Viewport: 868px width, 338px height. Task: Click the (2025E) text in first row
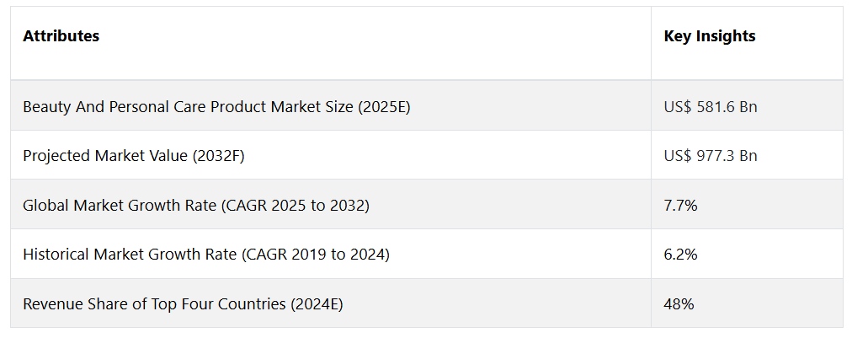click(x=384, y=107)
